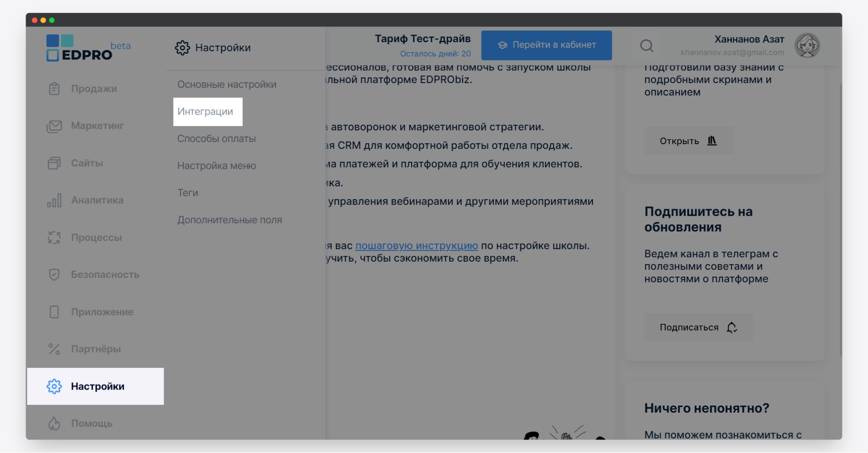
Task: Click the EDPRO logo
Action: click(79, 48)
